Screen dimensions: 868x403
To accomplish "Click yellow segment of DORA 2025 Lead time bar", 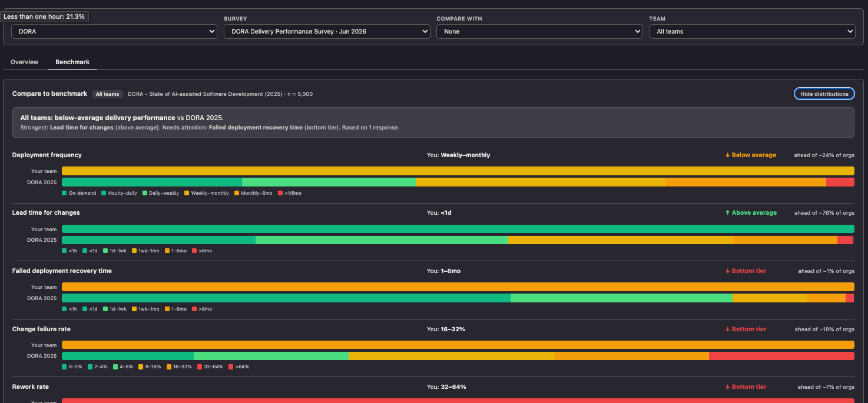I will 621,240.
